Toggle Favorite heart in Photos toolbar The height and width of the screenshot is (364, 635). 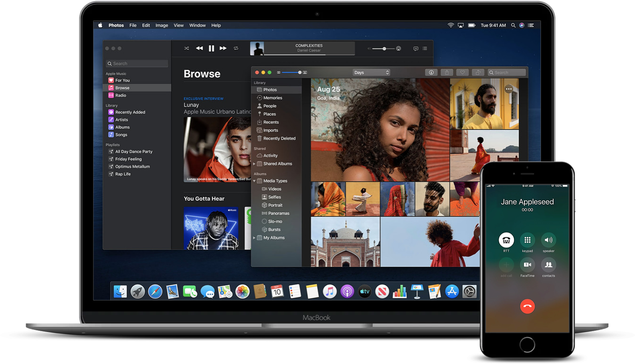(x=462, y=73)
